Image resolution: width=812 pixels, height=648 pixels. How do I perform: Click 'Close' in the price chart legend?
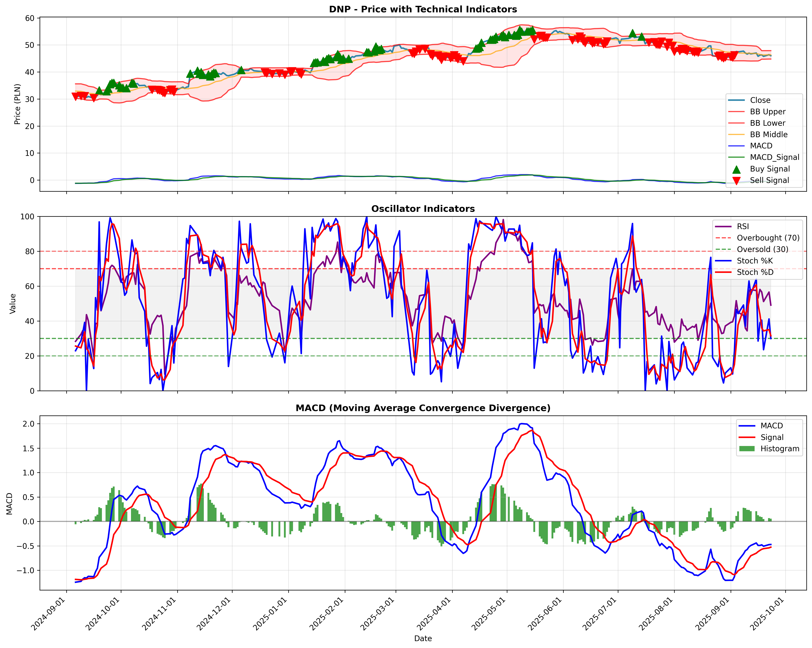[760, 100]
